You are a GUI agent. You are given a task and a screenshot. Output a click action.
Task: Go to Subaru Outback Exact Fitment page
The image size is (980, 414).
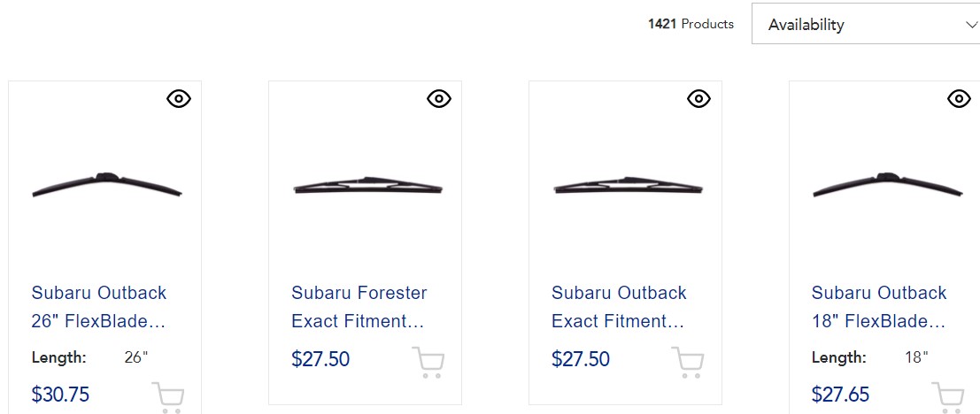click(x=619, y=307)
